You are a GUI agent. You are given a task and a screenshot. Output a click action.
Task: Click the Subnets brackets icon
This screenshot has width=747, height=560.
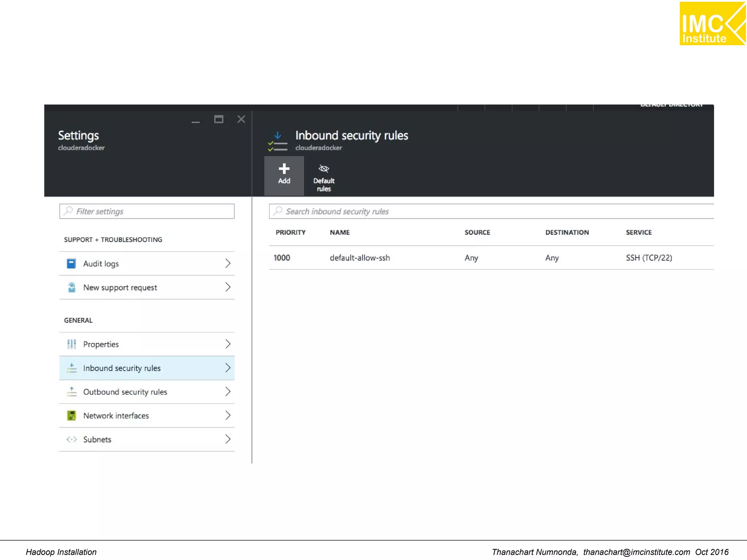click(71, 439)
